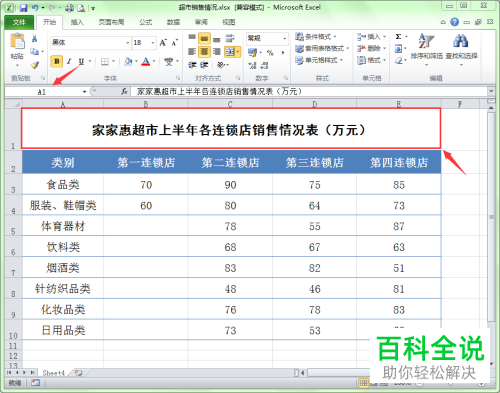500x393 pixels.
Task: Click the Decrease Font Size icon
Action: [175, 43]
